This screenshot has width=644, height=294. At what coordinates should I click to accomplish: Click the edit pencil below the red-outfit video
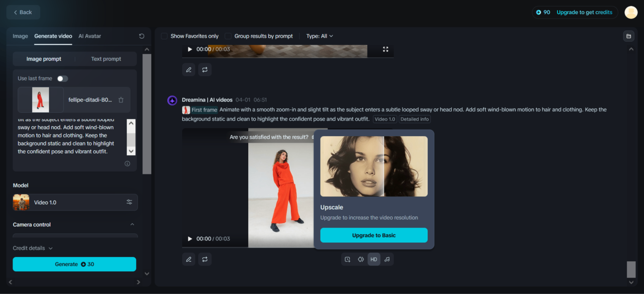pos(189,259)
